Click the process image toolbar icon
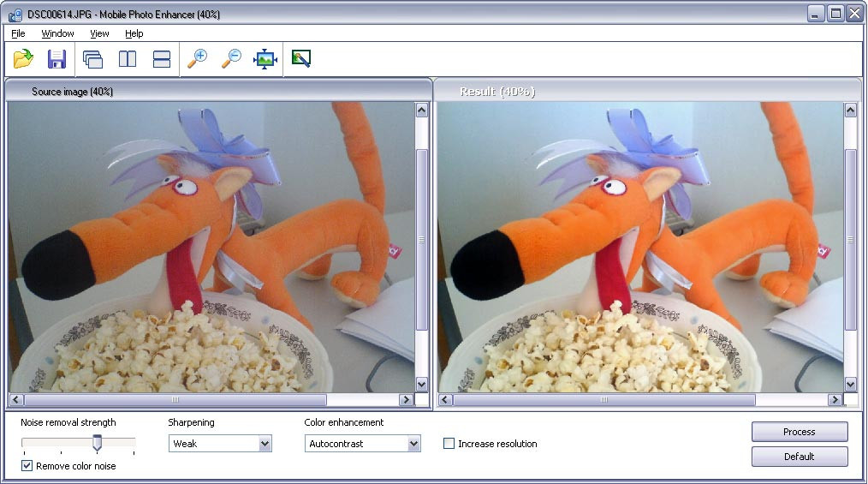This screenshot has width=868, height=484. pyautogui.click(x=301, y=58)
